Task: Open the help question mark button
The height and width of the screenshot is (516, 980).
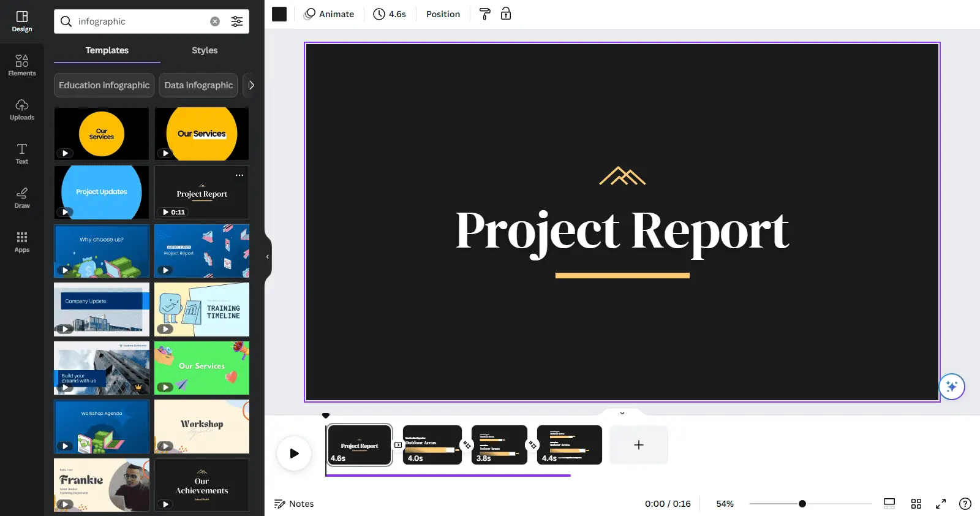Action: (x=965, y=504)
